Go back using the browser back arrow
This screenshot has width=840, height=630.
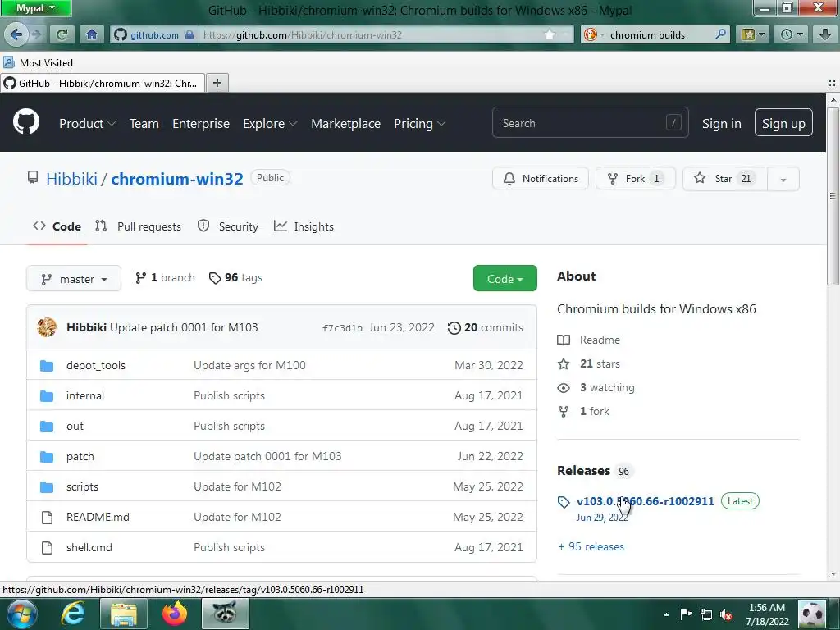16,34
